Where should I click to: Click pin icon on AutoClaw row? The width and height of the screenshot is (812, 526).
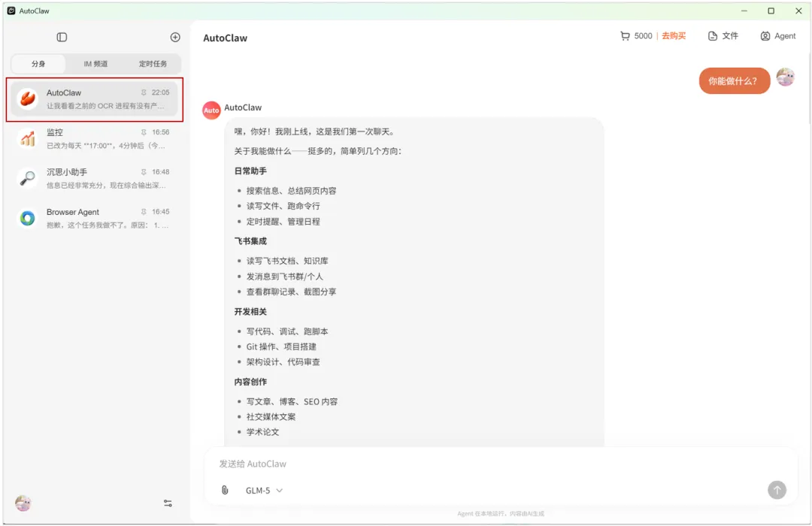point(144,92)
